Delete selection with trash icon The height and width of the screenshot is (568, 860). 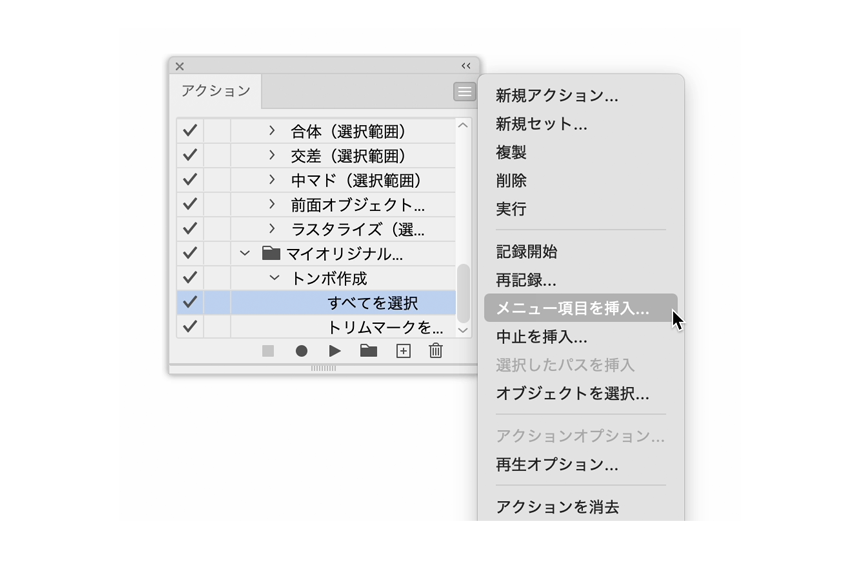(x=435, y=350)
